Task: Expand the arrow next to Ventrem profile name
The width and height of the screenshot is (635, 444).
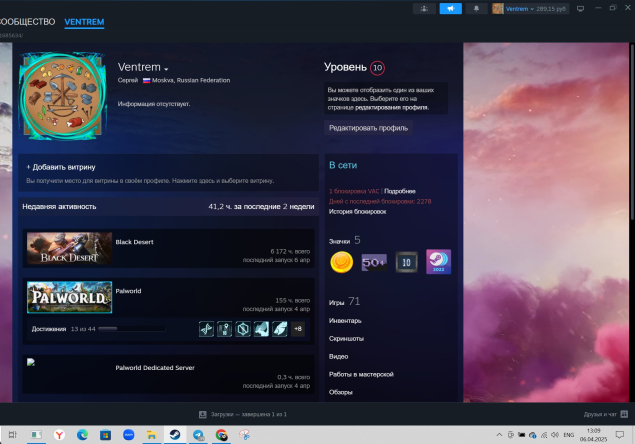Action: tap(166, 69)
